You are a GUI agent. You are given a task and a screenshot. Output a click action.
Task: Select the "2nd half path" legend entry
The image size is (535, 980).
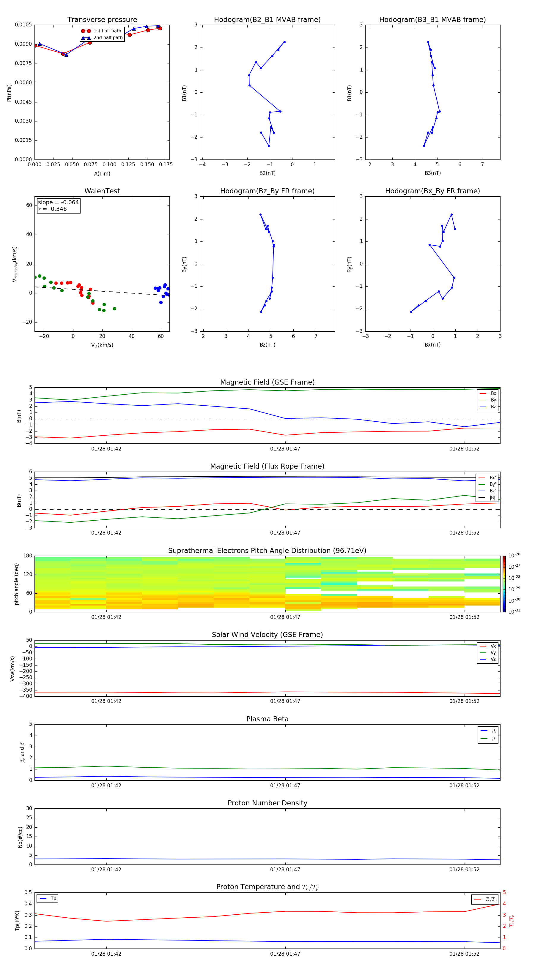point(102,38)
